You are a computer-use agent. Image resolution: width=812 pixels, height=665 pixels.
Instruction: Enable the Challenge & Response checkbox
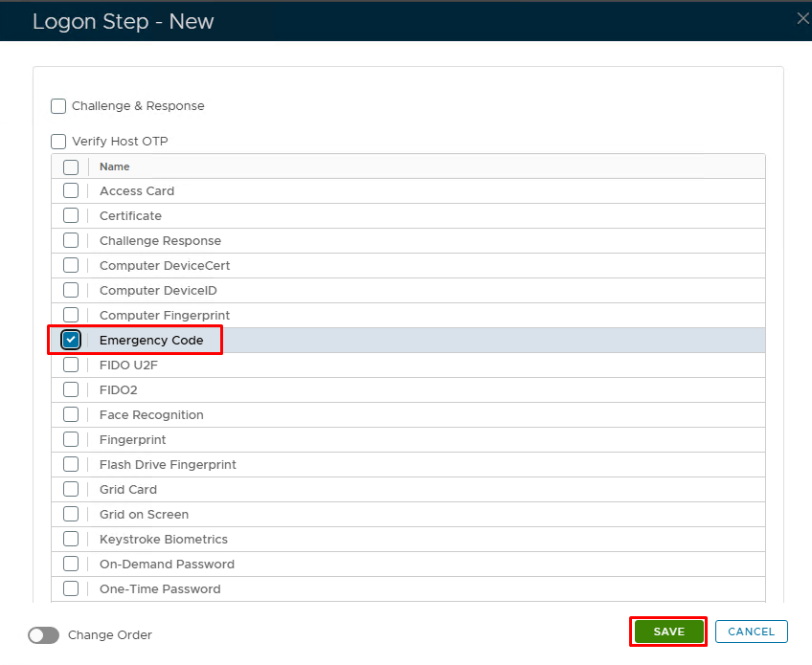pyautogui.click(x=58, y=106)
